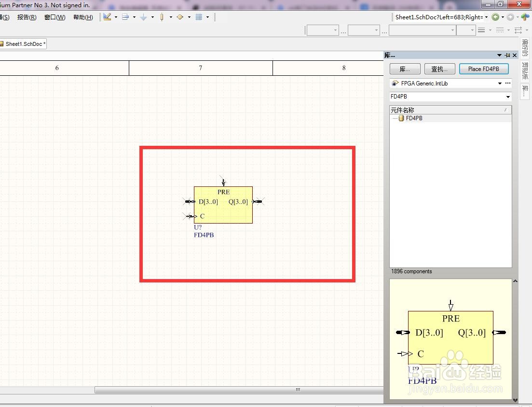The height and width of the screenshot is (407, 532).
Task: Select the power ground symbol tool
Action: (x=144, y=17)
